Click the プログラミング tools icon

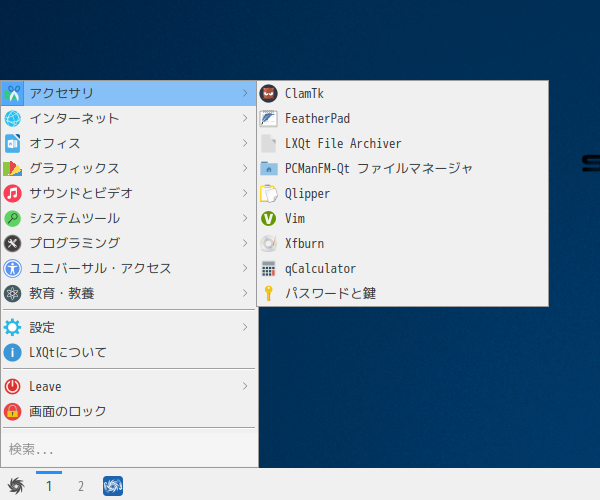13,243
